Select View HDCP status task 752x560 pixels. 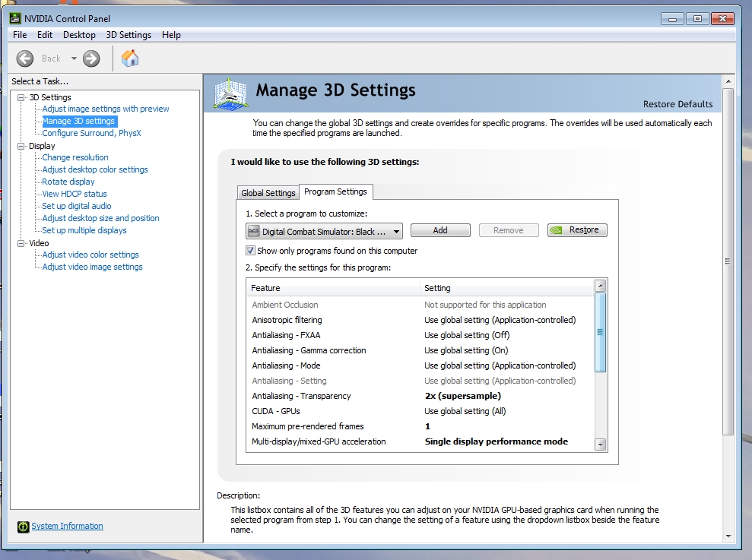point(75,194)
